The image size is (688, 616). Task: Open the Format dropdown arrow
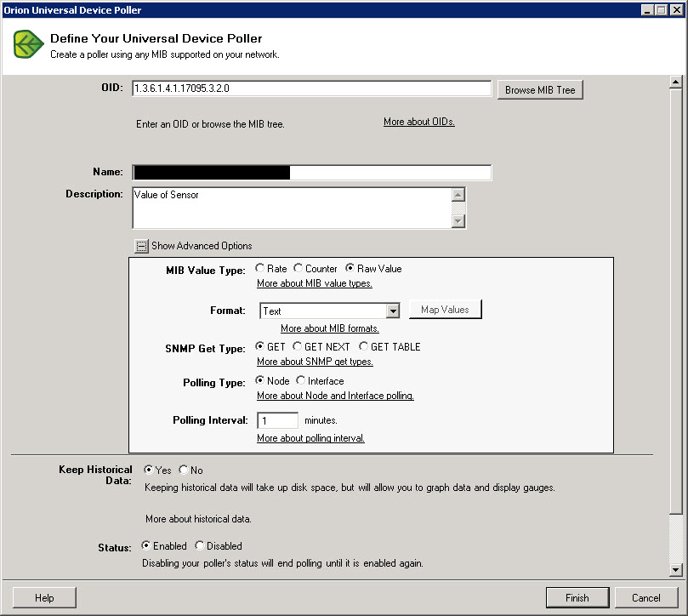click(393, 311)
